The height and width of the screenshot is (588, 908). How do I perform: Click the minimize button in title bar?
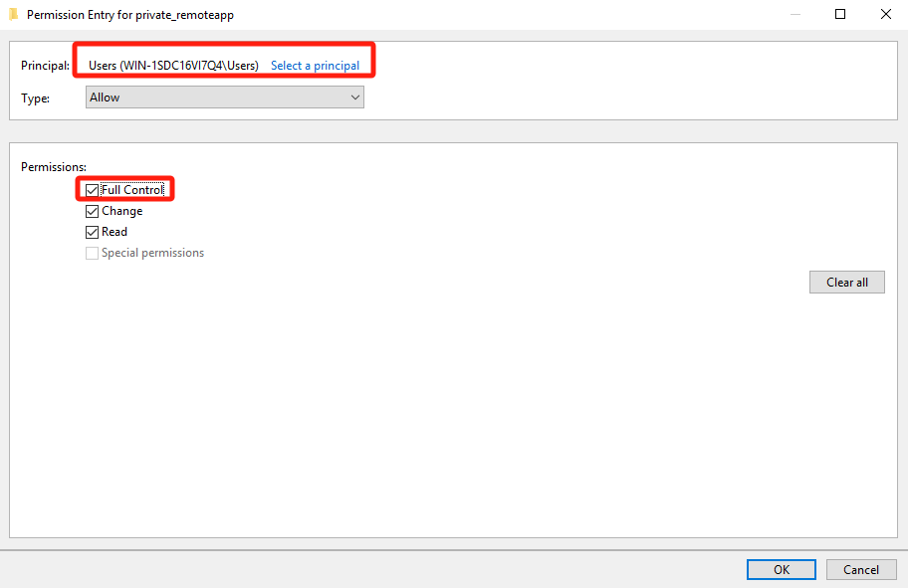click(x=795, y=15)
